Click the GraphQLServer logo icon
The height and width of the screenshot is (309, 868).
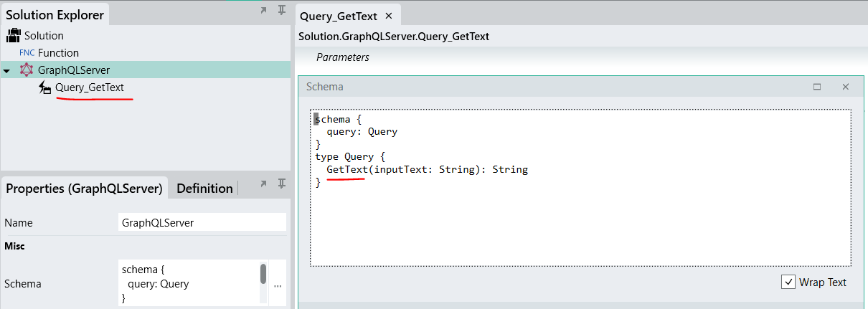point(27,70)
